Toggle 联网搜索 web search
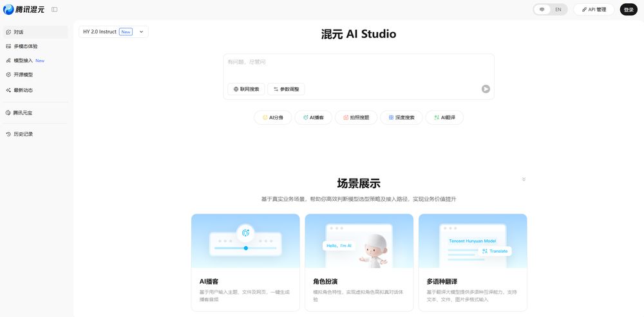 pyautogui.click(x=246, y=89)
